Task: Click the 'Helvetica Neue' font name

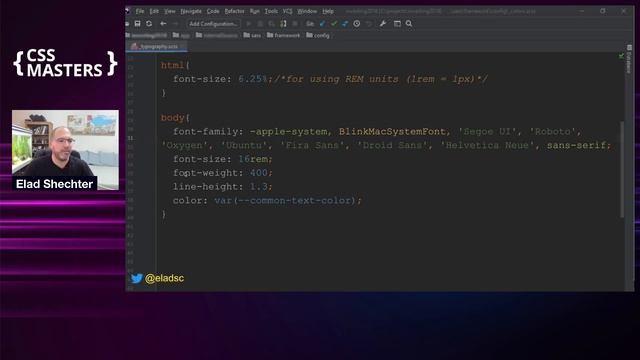Action: [488, 146]
